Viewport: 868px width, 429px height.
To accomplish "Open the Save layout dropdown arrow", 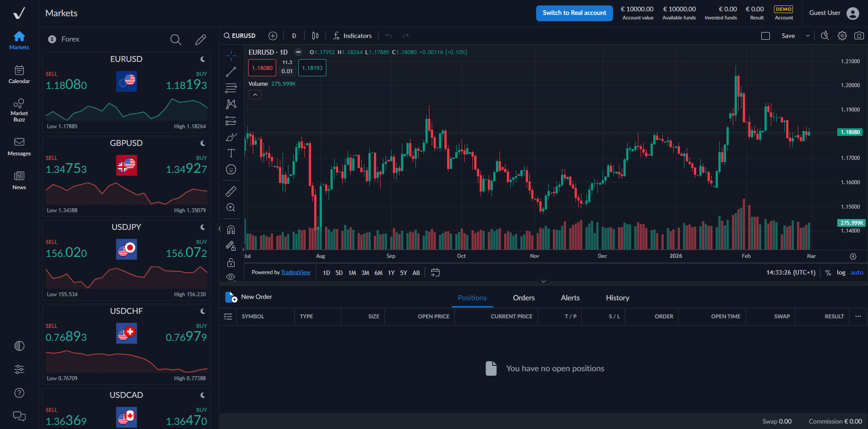I will tap(807, 36).
